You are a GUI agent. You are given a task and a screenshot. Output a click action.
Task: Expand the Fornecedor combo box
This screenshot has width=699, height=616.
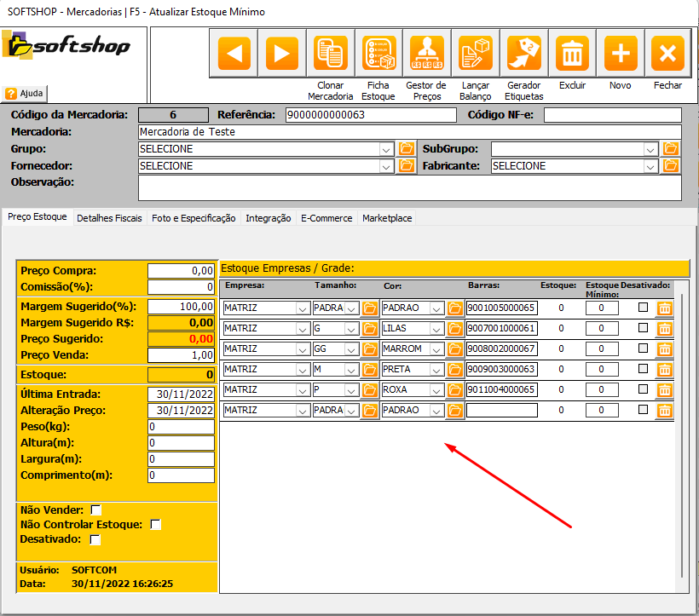tap(386, 166)
